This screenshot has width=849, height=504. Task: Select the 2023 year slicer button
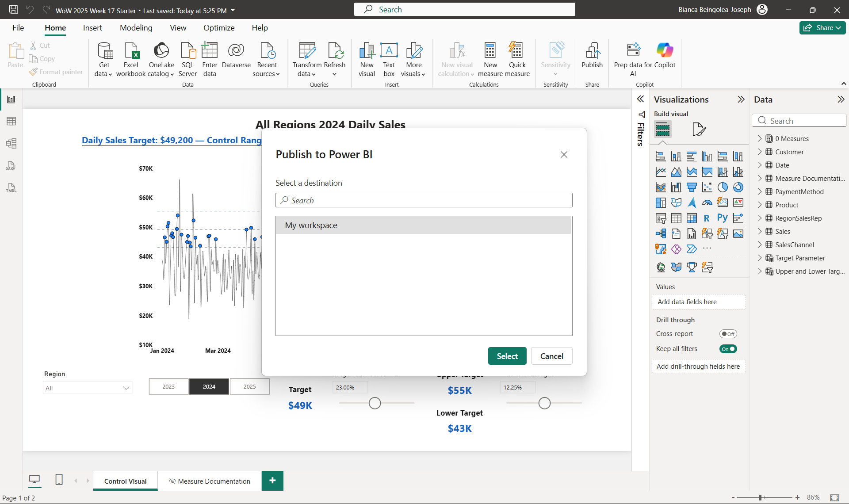click(168, 386)
